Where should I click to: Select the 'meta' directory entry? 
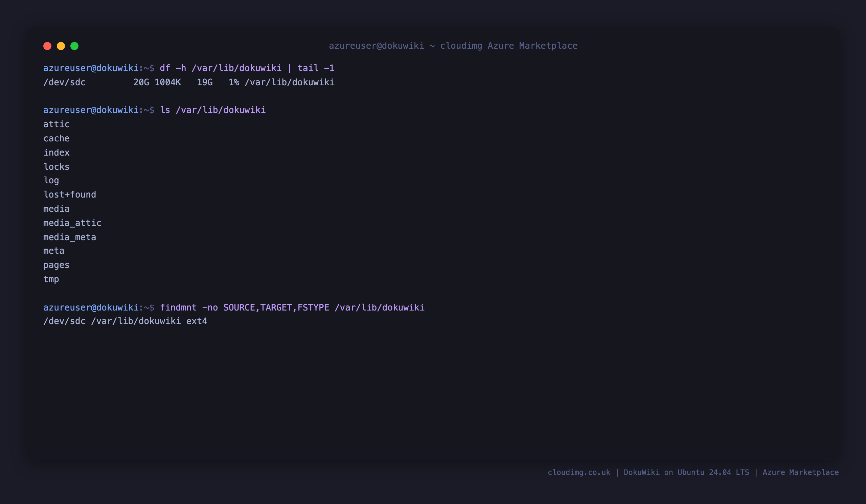click(53, 251)
